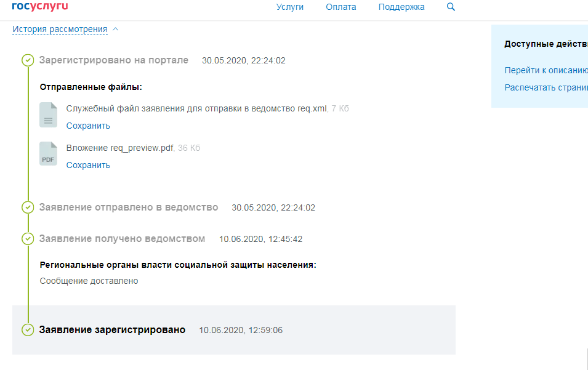The height and width of the screenshot is (370, 588).
Task: Click the PDF file icon near req_preview.pdf
Action: [x=48, y=155]
